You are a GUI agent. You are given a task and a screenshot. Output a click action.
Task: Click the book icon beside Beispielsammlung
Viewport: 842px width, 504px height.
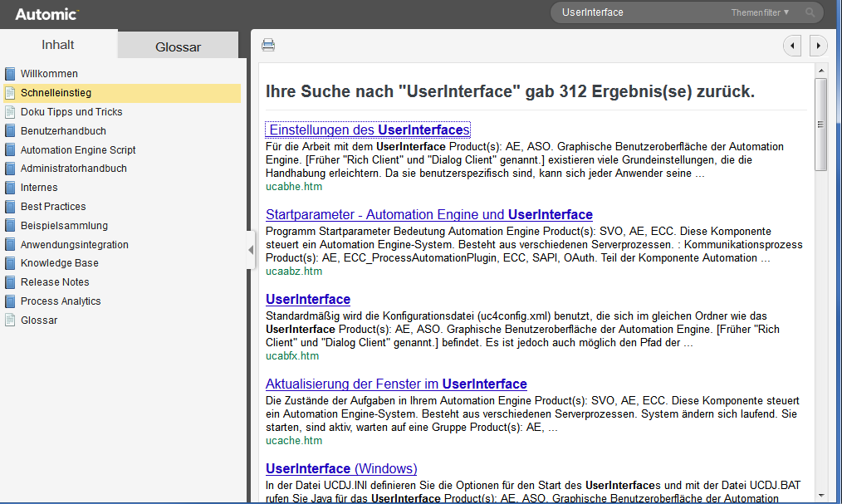(10, 226)
